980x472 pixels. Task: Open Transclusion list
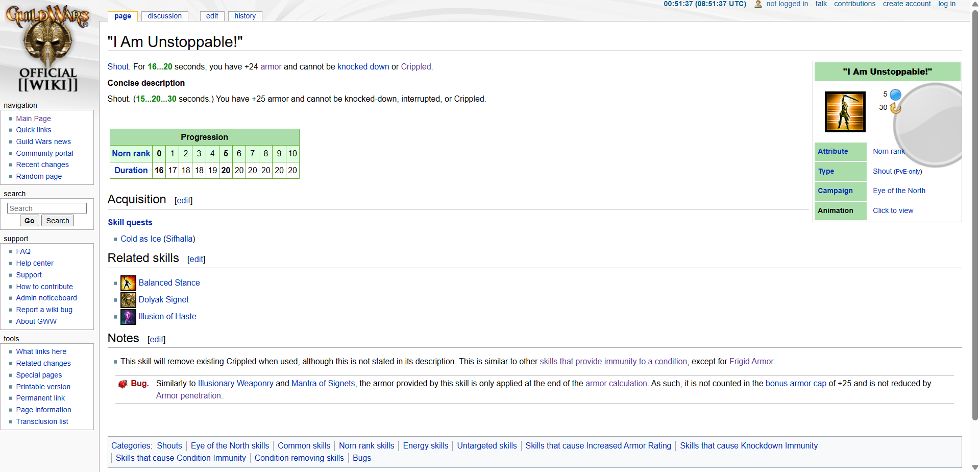tap(42, 421)
